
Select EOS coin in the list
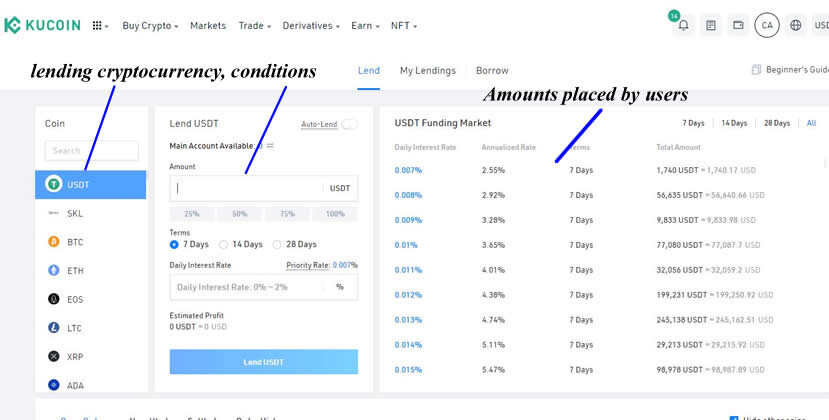pos(90,299)
